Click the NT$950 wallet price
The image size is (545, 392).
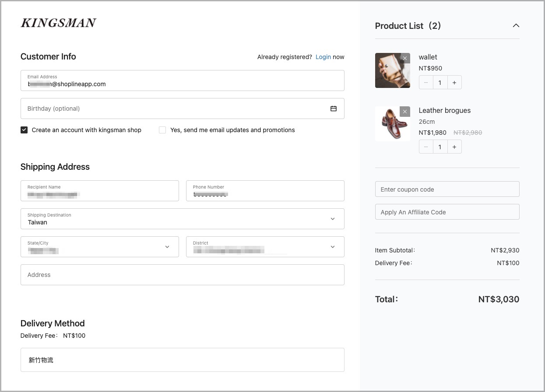pyautogui.click(x=430, y=68)
